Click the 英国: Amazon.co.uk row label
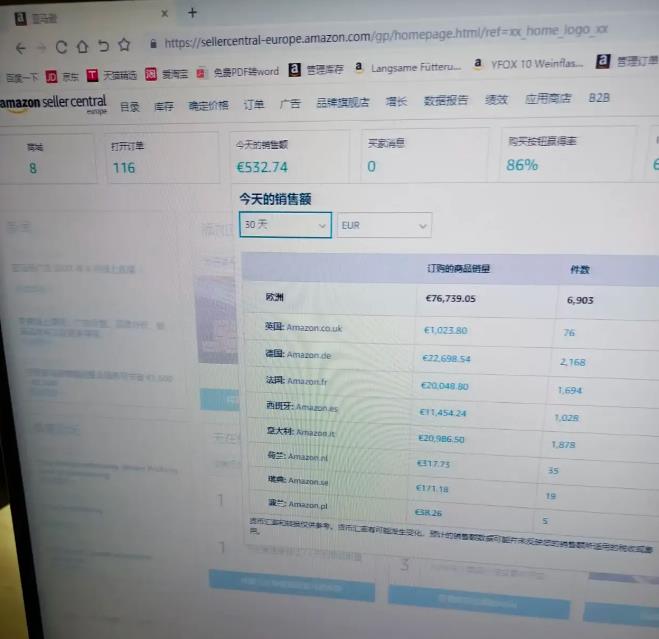 pos(303,327)
